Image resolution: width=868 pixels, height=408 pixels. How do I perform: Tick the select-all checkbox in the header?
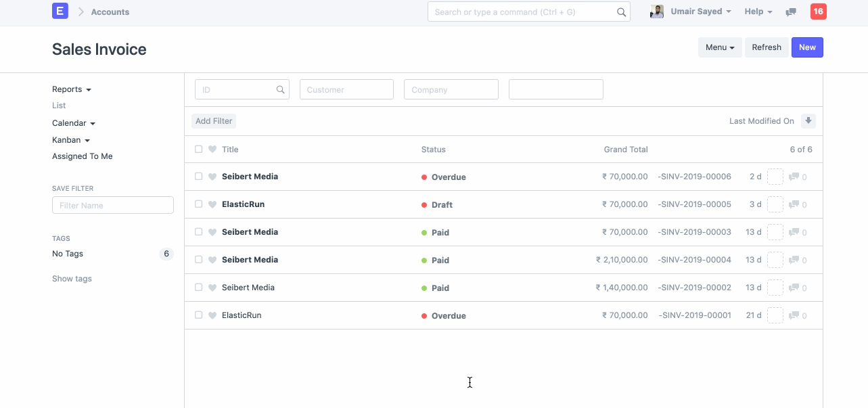tap(198, 150)
